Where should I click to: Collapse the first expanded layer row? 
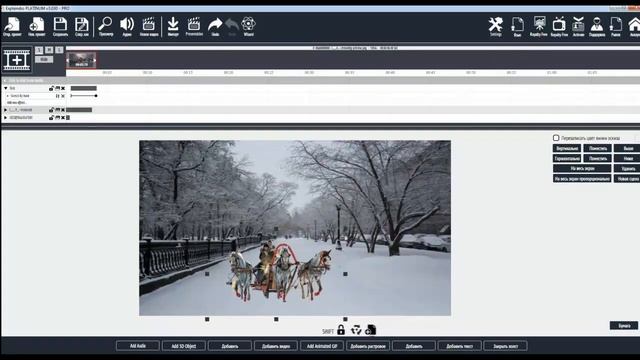[6, 88]
